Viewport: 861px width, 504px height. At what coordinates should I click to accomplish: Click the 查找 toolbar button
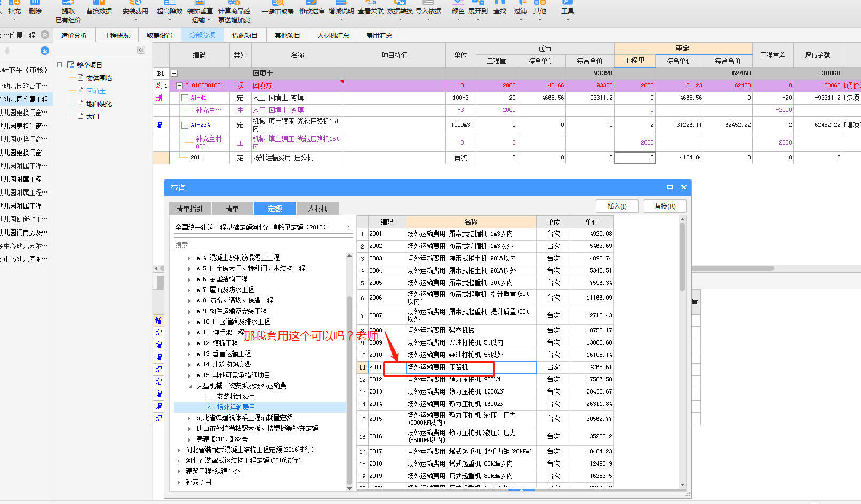click(x=500, y=7)
